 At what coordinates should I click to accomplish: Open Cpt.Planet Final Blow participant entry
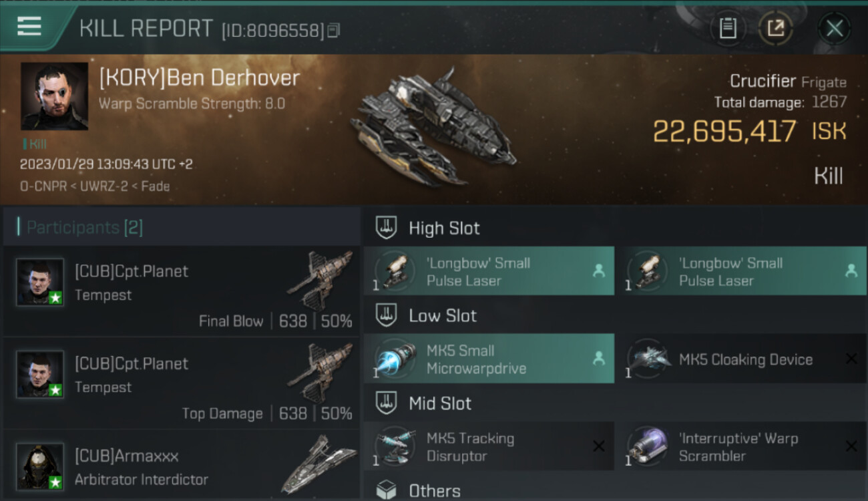[182, 291]
